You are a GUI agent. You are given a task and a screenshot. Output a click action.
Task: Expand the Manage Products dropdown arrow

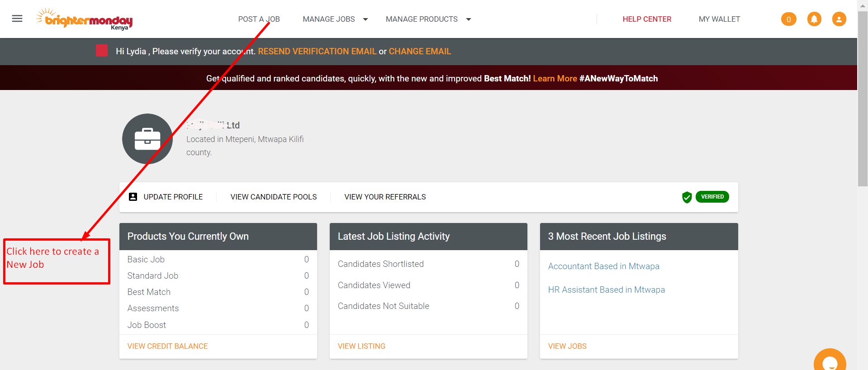(469, 19)
